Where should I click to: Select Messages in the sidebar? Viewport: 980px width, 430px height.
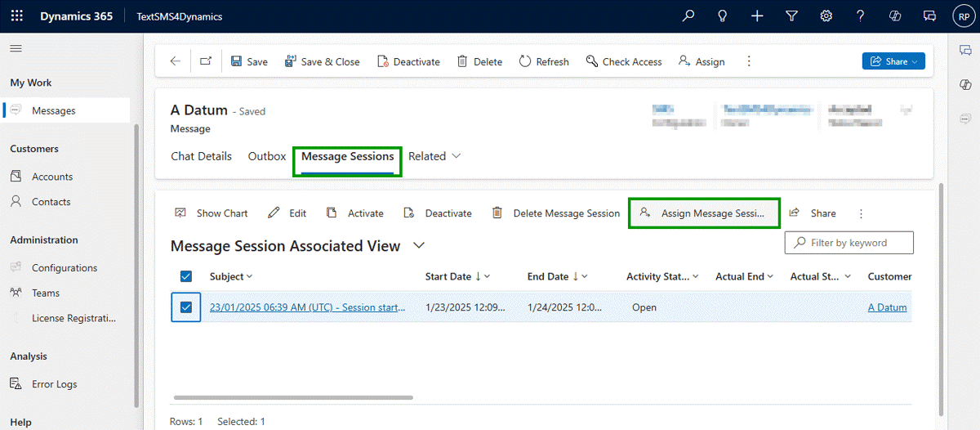(x=65, y=110)
